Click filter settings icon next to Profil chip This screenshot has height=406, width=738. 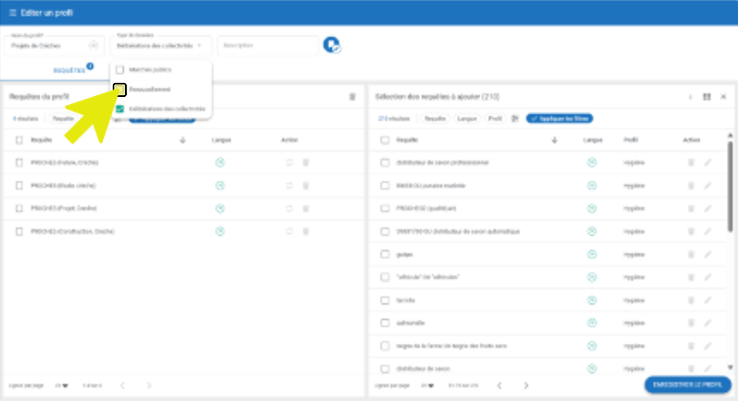coord(515,118)
